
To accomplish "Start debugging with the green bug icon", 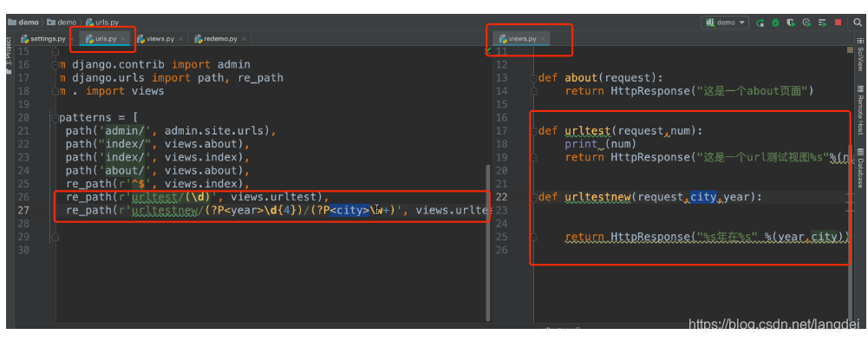I will 776,23.
